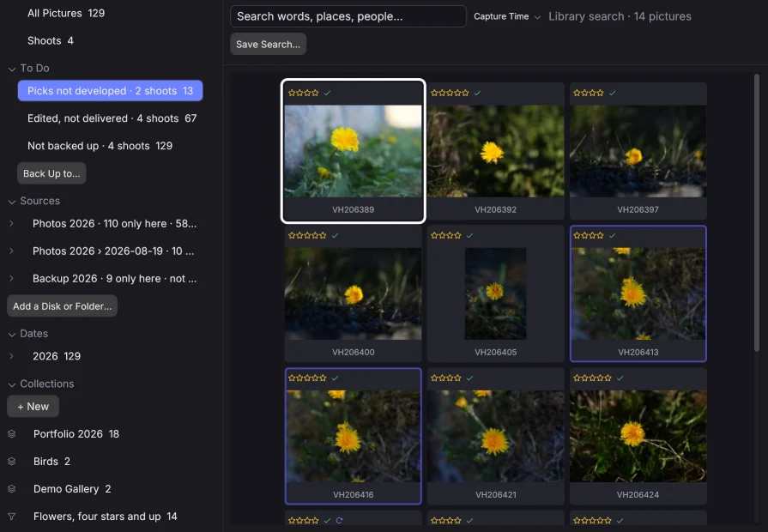
Task: Click the VH206416 filename label
Action: (x=354, y=495)
